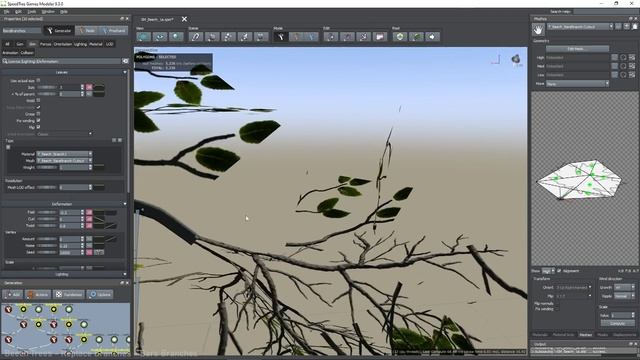Click the Generator button in Properties panel

pos(58,31)
